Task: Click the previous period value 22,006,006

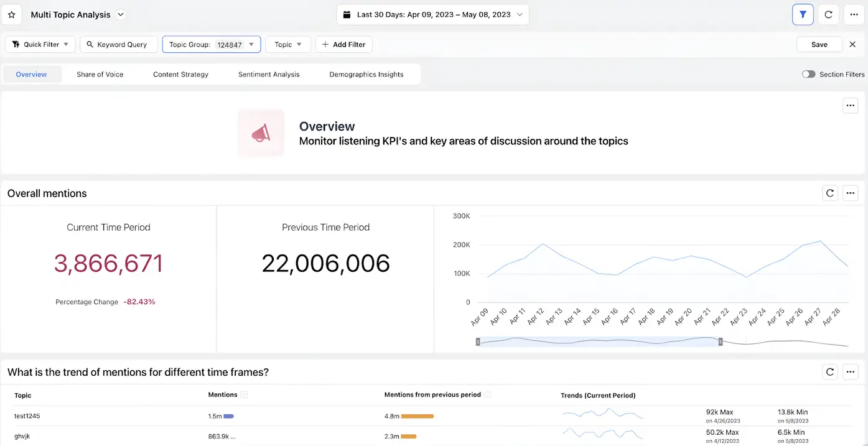Action: [325, 263]
